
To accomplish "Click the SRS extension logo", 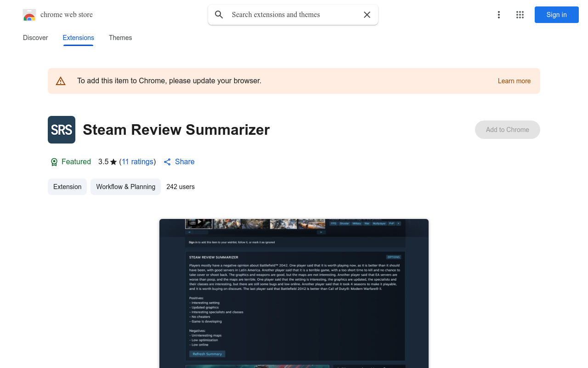I will click(62, 130).
